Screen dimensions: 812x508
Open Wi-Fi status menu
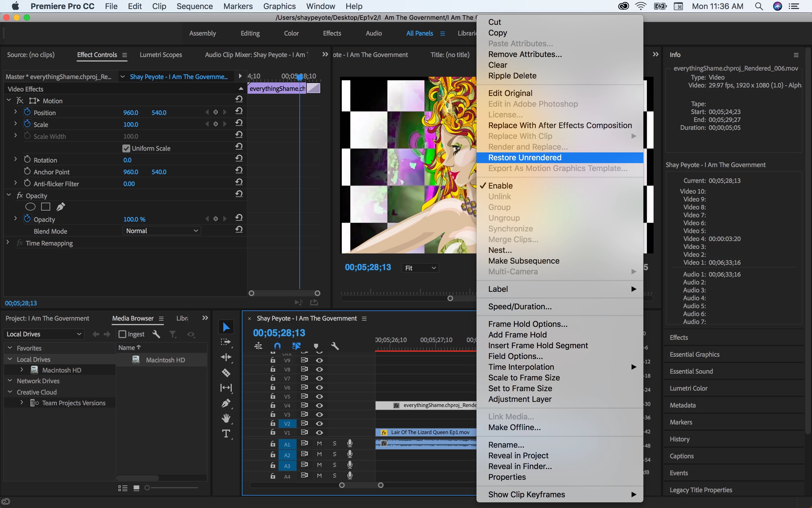(641, 6)
